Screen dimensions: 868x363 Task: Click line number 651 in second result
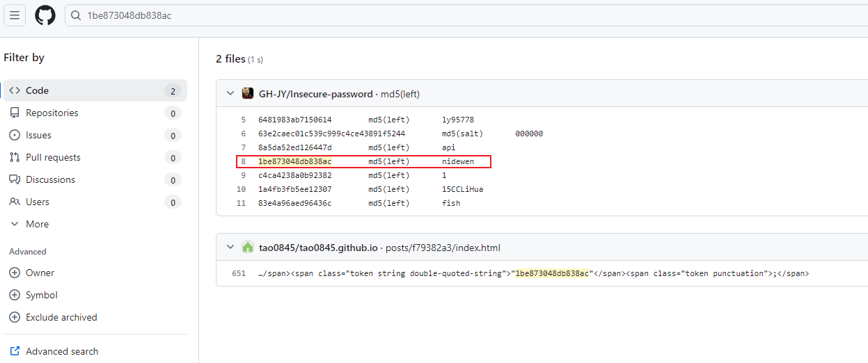[x=239, y=273]
